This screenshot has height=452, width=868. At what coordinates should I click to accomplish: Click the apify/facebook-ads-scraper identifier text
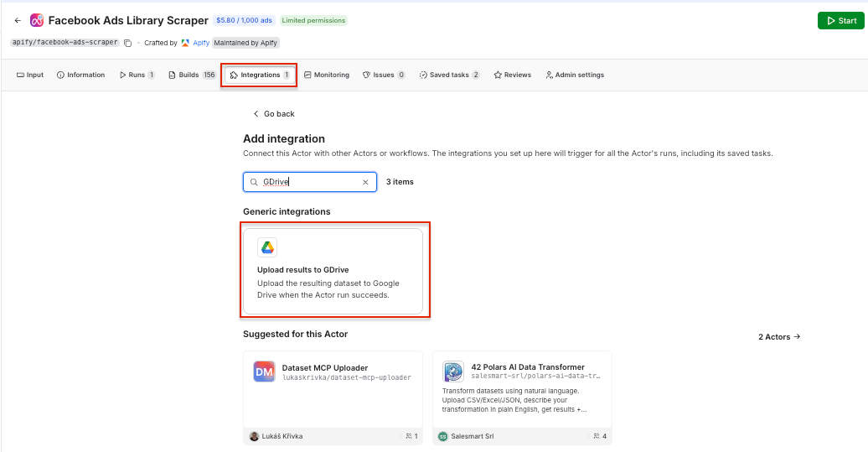pos(65,42)
